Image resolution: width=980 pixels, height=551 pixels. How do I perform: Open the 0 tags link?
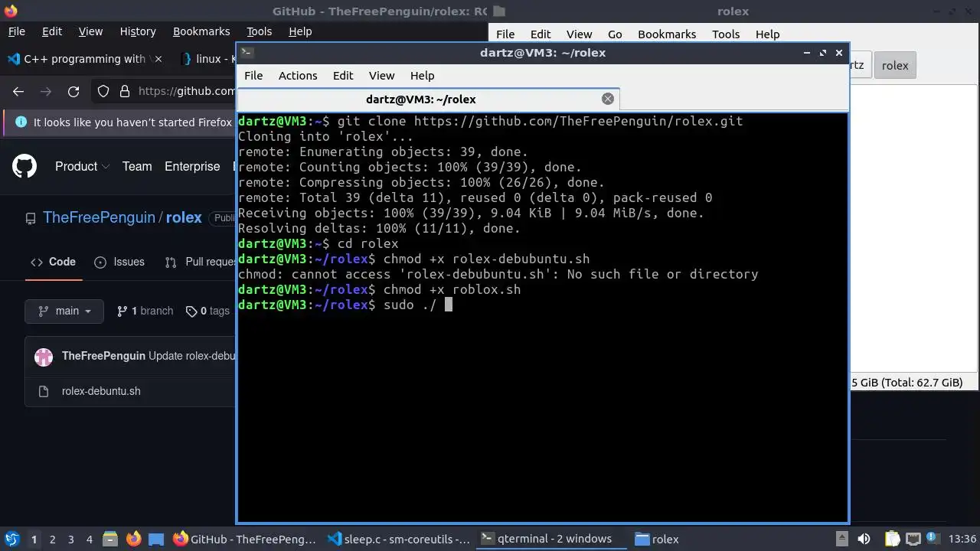click(207, 311)
